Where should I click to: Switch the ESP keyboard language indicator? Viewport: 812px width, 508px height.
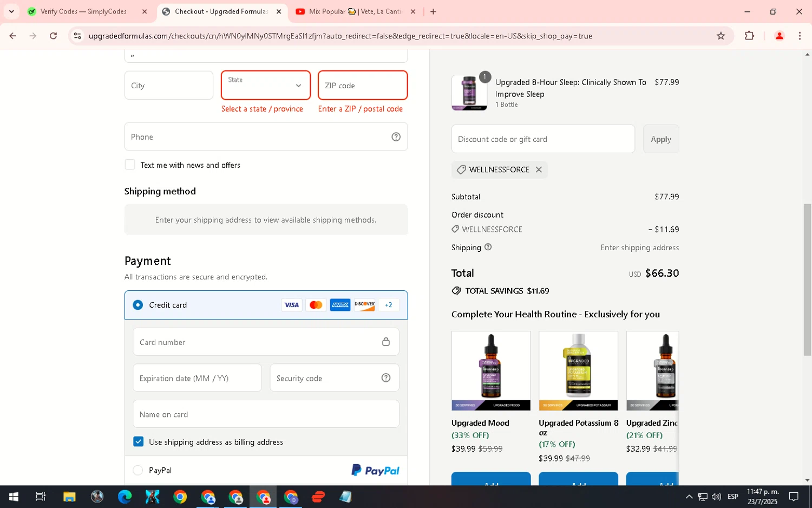point(733,497)
